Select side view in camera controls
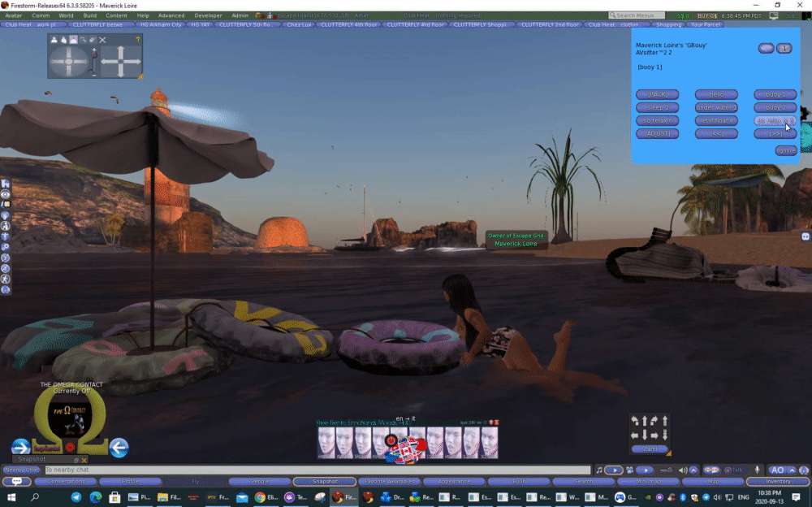Viewport: 812px width, 507px height. pyautogui.click(x=63, y=39)
